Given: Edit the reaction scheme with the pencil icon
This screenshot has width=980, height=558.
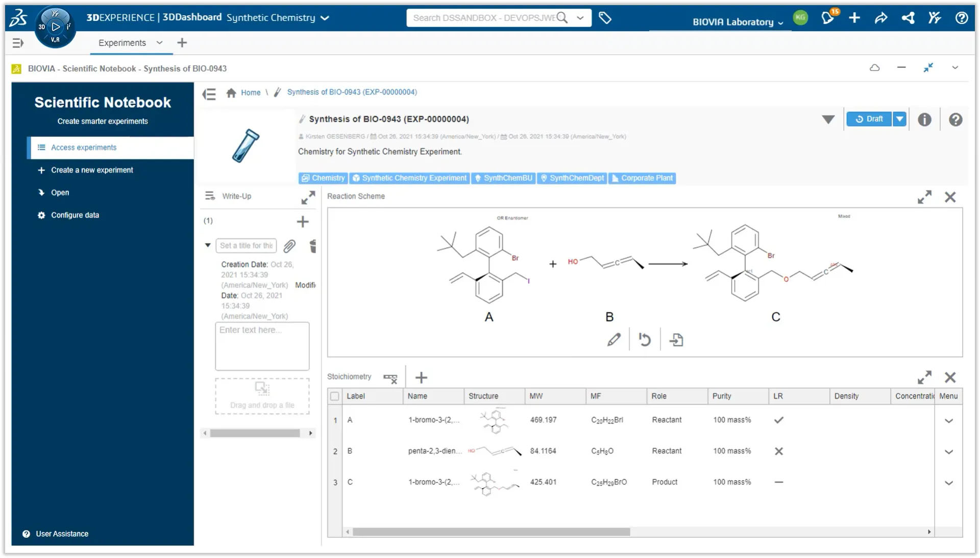Looking at the screenshot, I should click(614, 339).
